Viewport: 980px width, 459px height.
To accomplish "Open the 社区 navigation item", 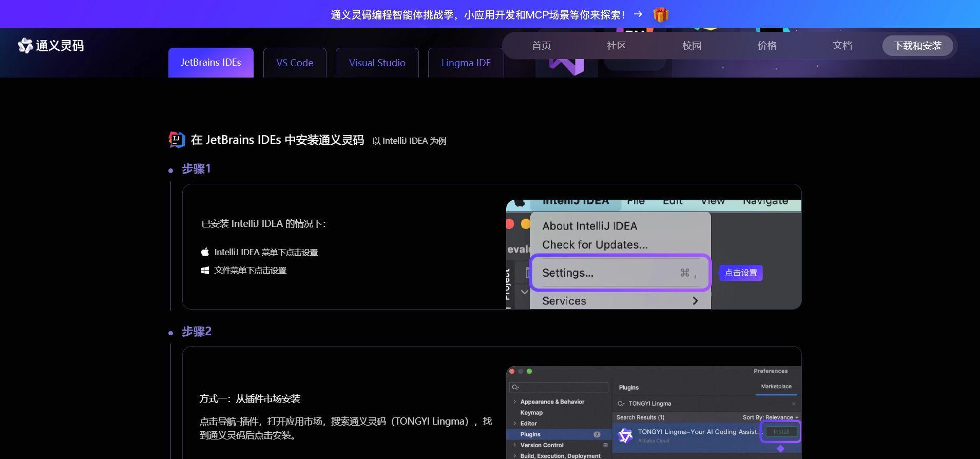I will pos(617,46).
